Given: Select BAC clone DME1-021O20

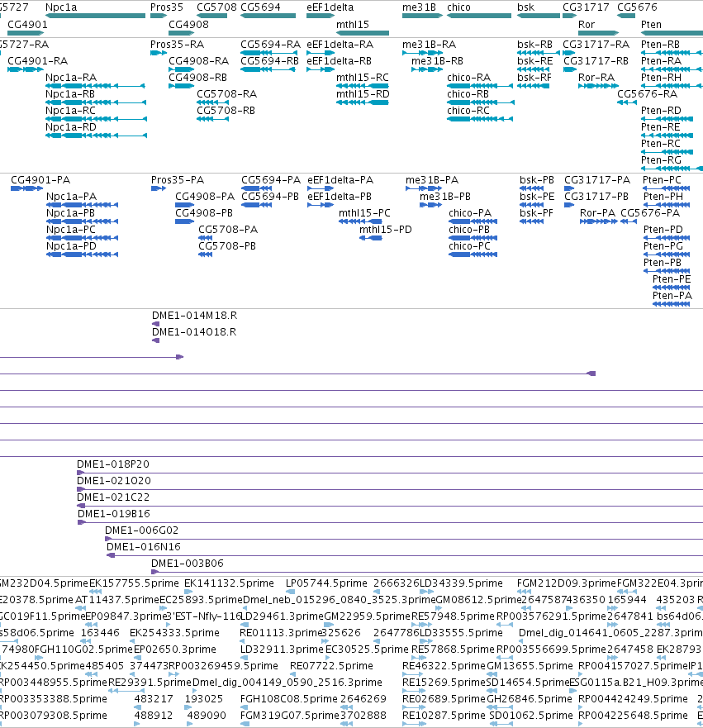Looking at the screenshot, I should pos(114,481).
